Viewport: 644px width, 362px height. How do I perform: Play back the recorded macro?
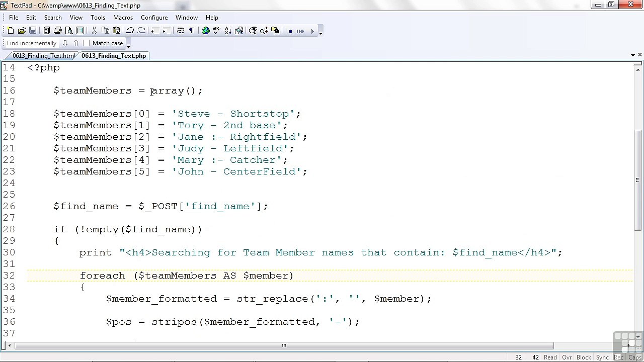click(312, 31)
